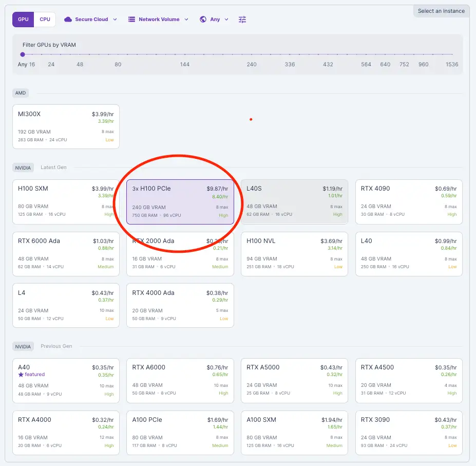
Task: Choose the RTX 6000 Ada card
Action: pos(66,254)
